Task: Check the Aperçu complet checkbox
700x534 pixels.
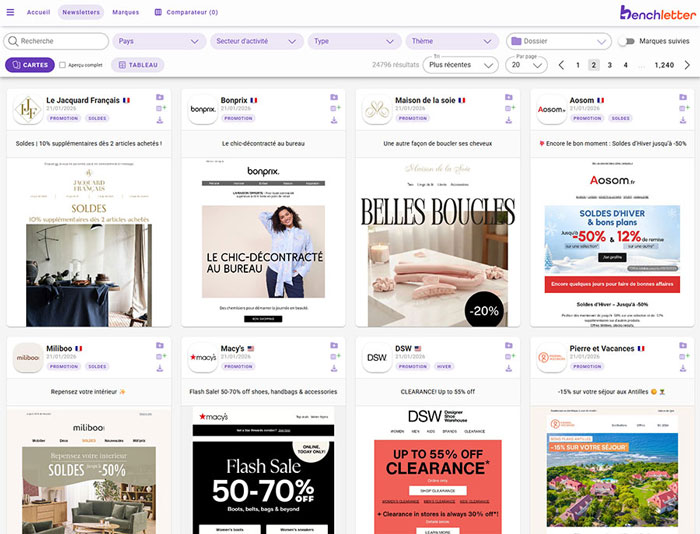Action: tap(63, 65)
